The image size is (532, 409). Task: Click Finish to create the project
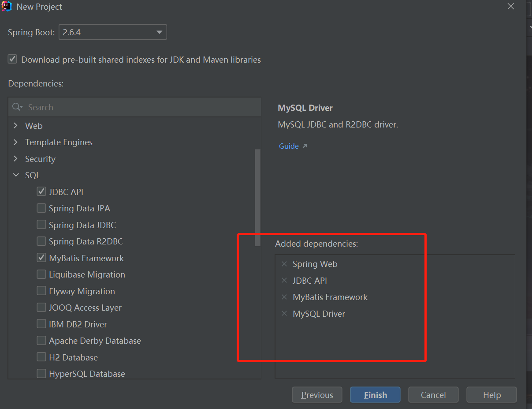[375, 395]
